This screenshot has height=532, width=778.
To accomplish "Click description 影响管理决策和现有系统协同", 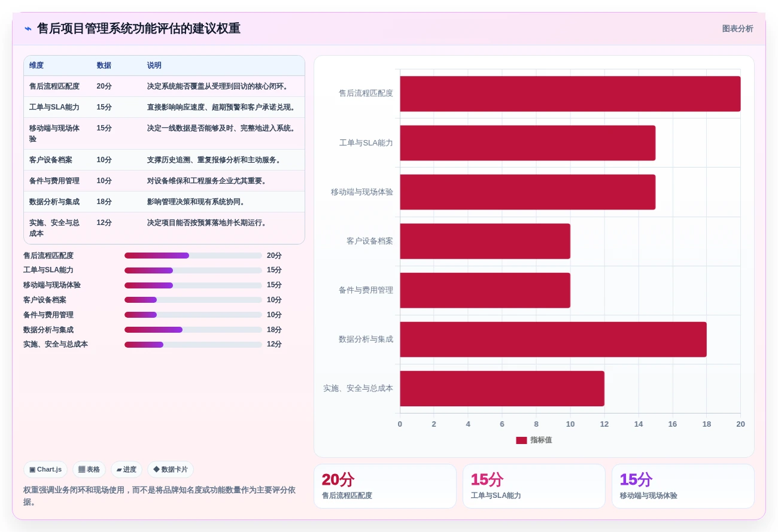I will [x=197, y=202].
